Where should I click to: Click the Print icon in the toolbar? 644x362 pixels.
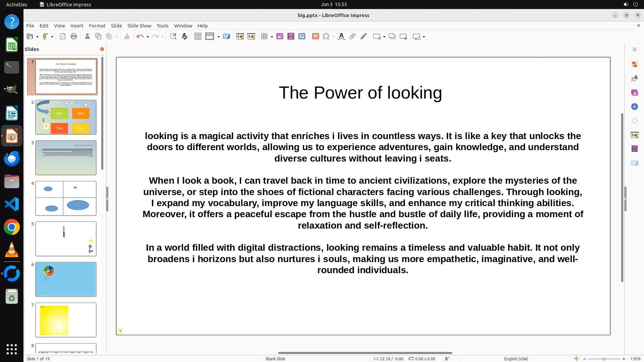74,37
